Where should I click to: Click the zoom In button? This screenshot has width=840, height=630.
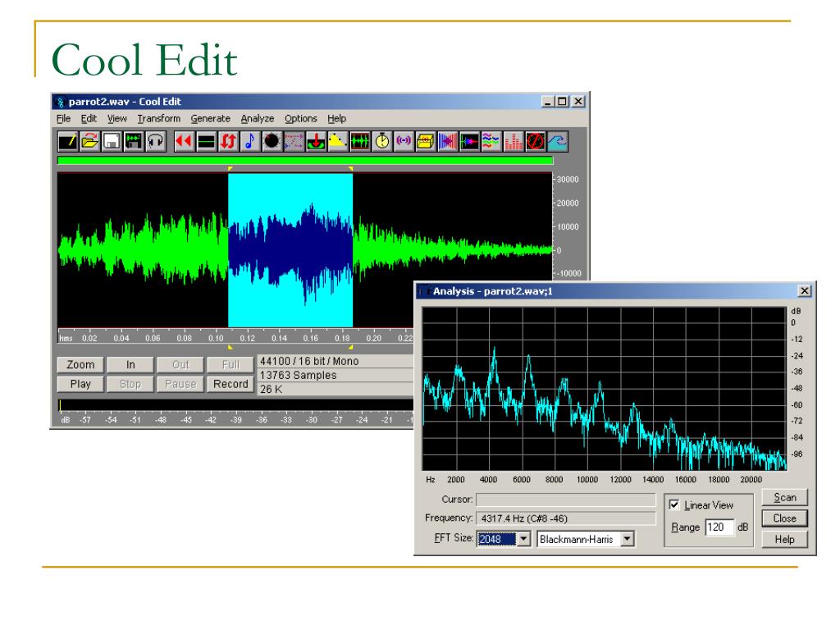tap(130, 364)
